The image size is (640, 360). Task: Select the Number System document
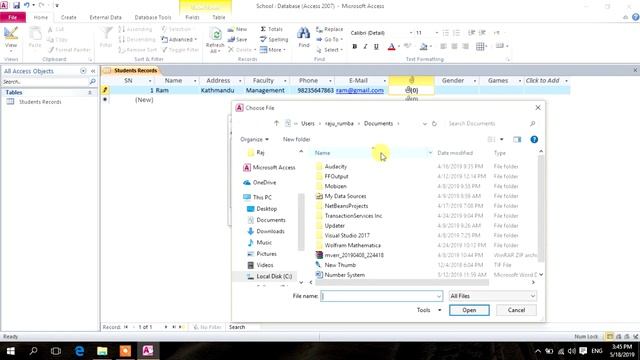344,275
